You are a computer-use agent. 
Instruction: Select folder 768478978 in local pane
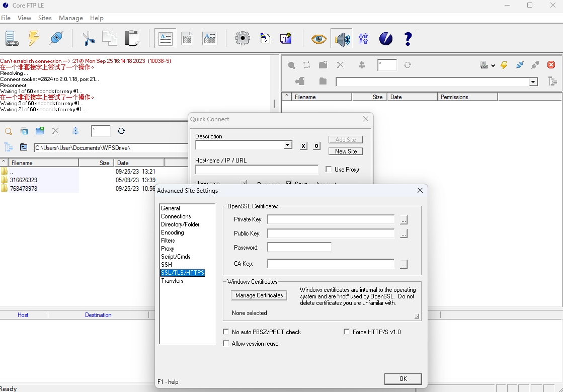(23, 189)
